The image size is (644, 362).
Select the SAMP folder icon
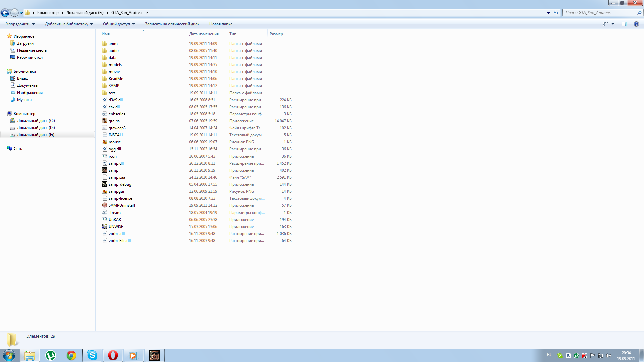click(x=104, y=86)
